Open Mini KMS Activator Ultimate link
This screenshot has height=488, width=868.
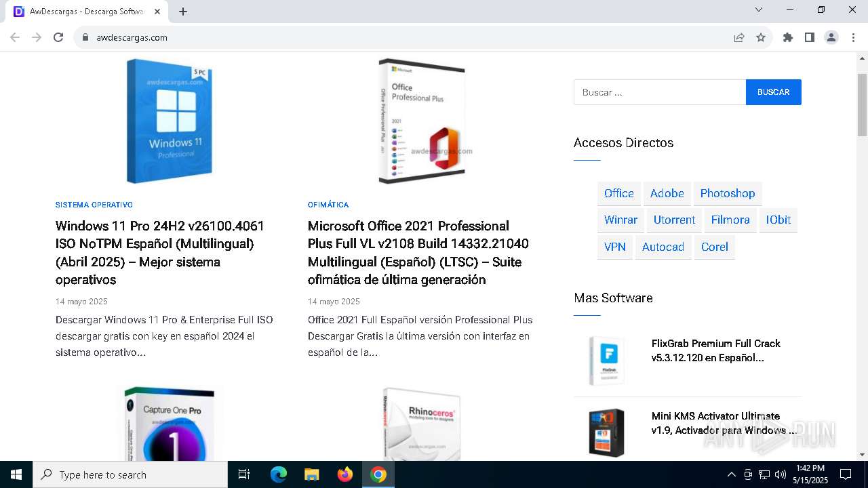pos(724,423)
